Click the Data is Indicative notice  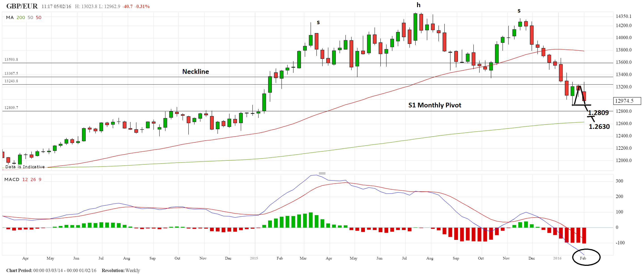pyautogui.click(x=25, y=167)
